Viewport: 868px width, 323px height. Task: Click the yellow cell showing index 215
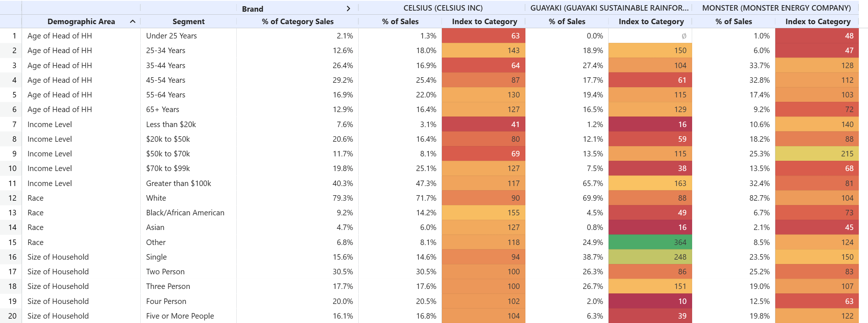pyautogui.click(x=817, y=154)
